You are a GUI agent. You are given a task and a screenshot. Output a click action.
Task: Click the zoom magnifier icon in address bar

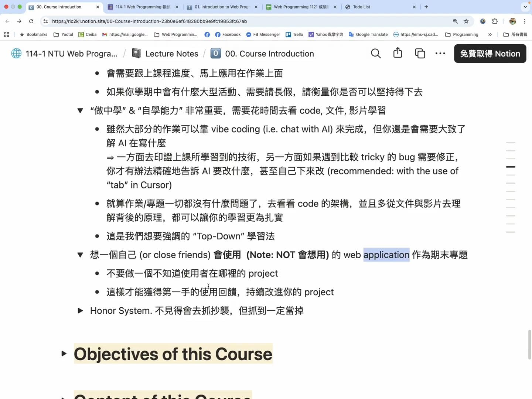pos(455,21)
